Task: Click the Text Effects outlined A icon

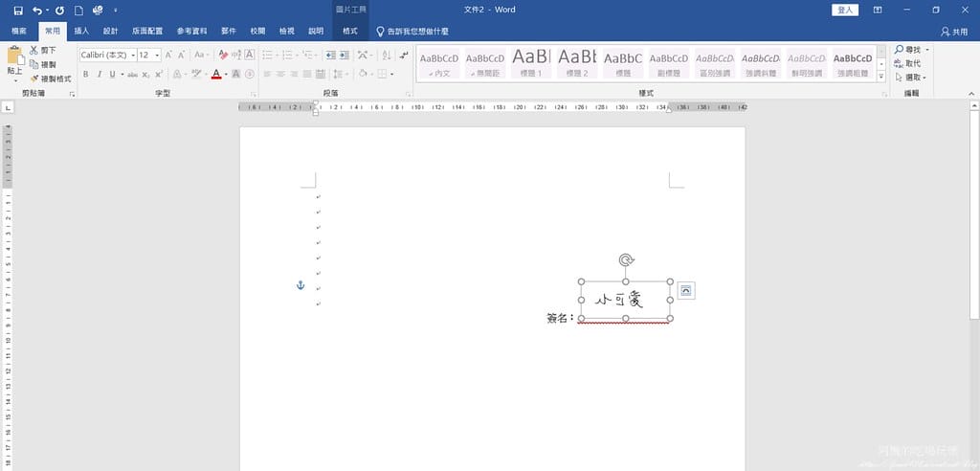Action: tap(177, 74)
